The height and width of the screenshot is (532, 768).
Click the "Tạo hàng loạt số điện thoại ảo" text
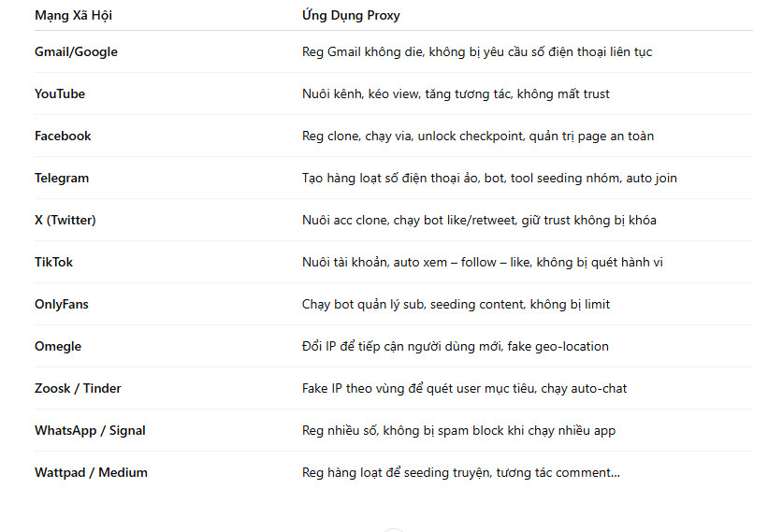[x=489, y=178]
